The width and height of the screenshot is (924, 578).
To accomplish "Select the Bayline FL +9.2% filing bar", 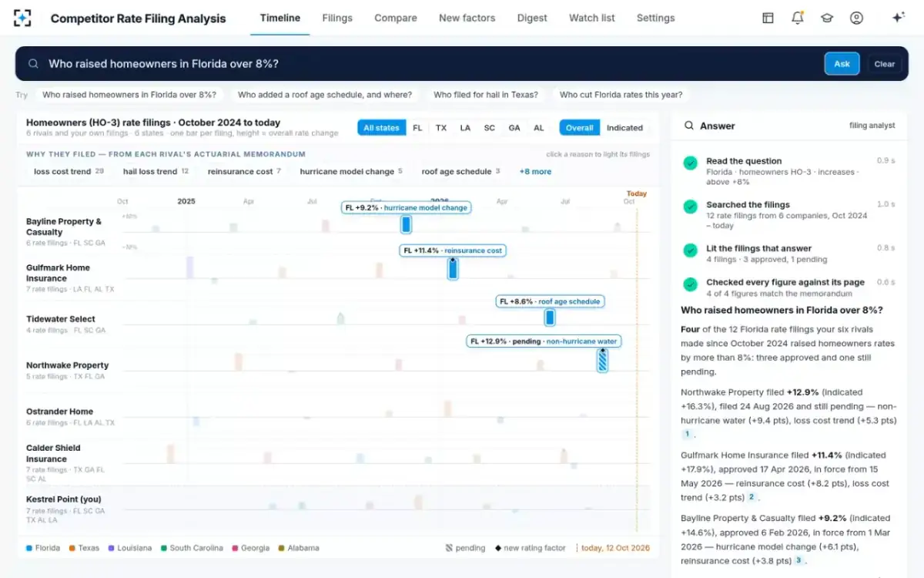I will tap(406, 224).
